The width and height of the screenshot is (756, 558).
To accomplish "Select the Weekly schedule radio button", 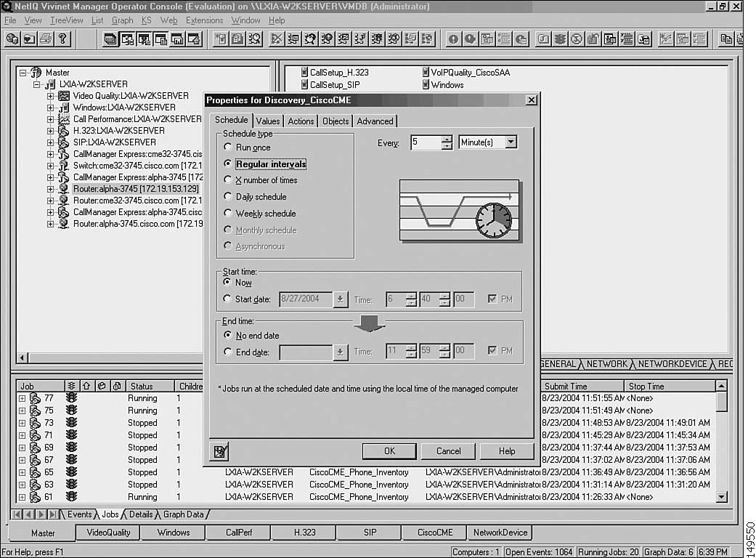I will [227, 213].
